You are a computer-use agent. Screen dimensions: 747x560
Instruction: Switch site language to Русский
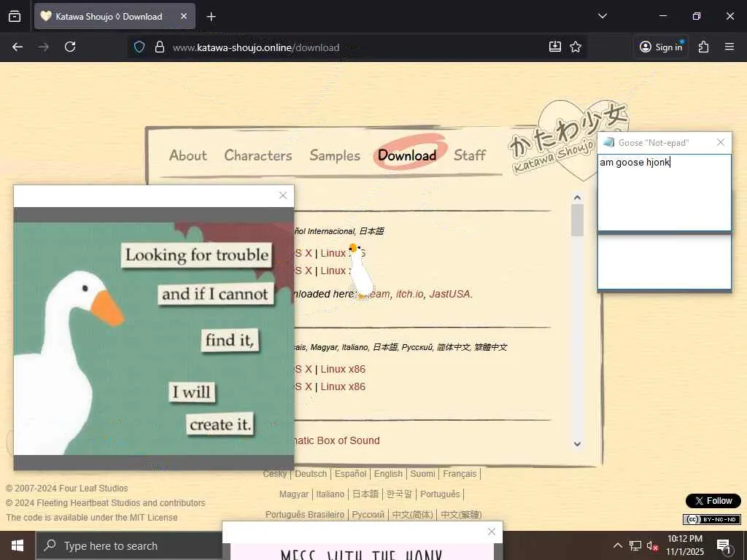[x=368, y=515]
